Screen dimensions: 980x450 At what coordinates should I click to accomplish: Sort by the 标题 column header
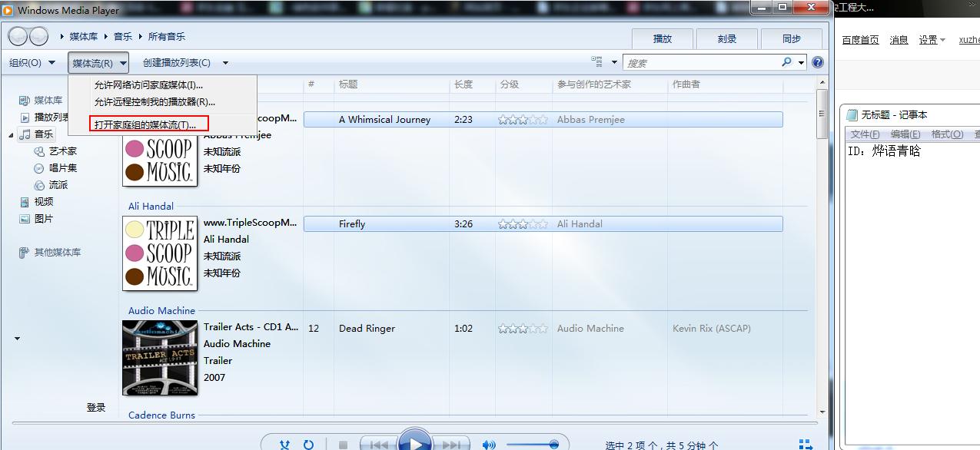point(348,84)
